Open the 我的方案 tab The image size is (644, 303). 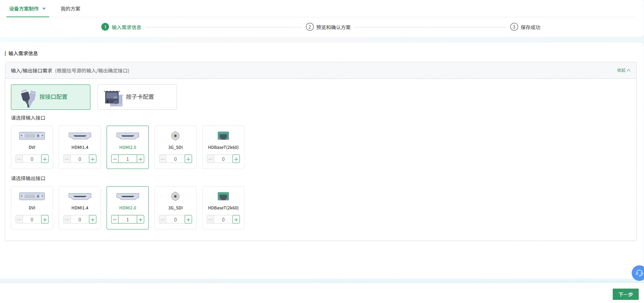pyautogui.click(x=70, y=9)
